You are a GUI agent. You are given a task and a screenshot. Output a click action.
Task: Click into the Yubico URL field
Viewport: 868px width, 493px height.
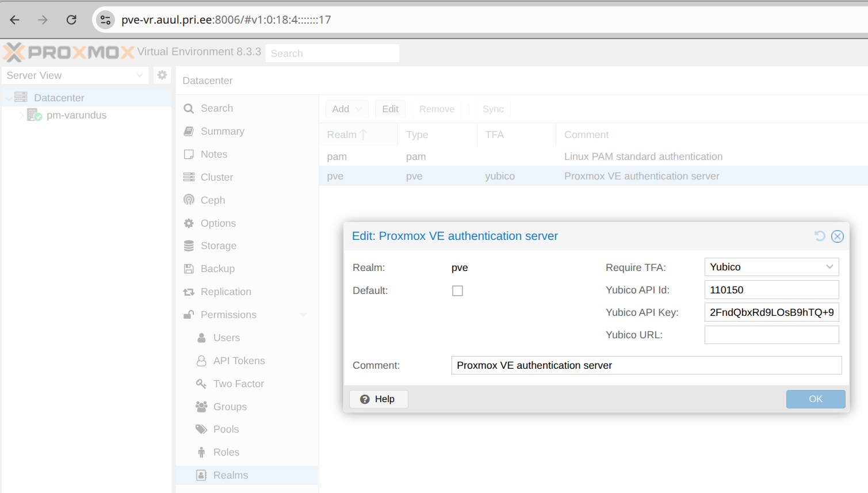pos(771,335)
